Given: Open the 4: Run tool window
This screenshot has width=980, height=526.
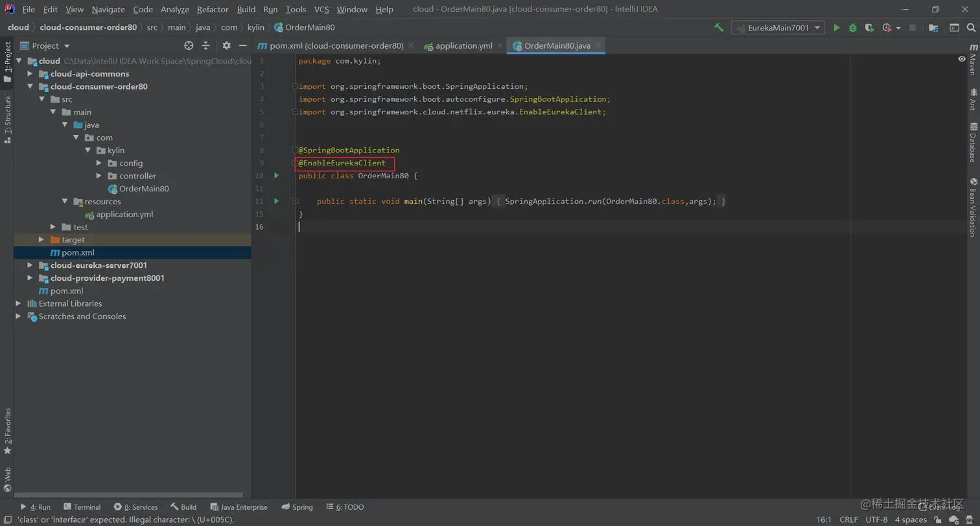Looking at the screenshot, I should point(35,507).
